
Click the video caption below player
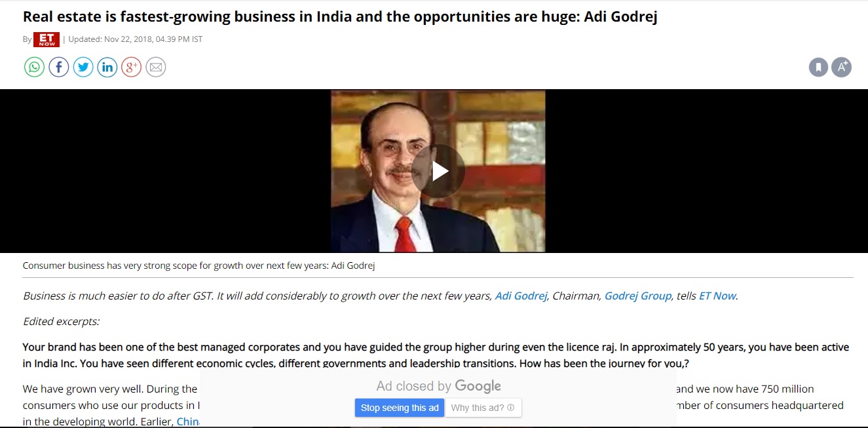pyautogui.click(x=198, y=265)
